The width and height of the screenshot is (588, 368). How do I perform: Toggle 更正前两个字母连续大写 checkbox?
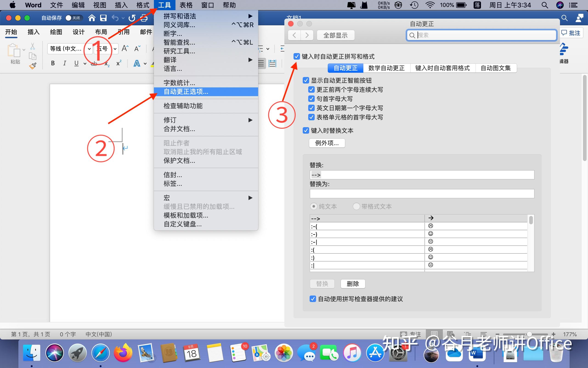(x=311, y=89)
